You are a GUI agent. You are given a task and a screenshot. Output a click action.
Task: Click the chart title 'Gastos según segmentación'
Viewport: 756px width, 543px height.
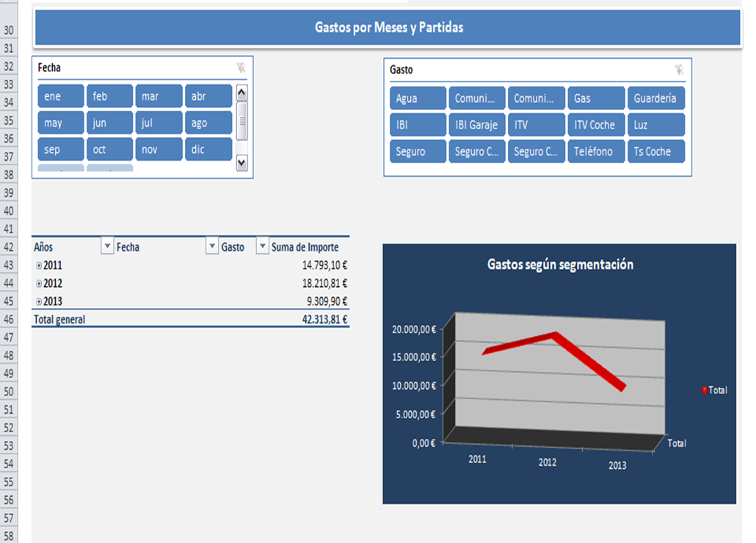pyautogui.click(x=559, y=265)
